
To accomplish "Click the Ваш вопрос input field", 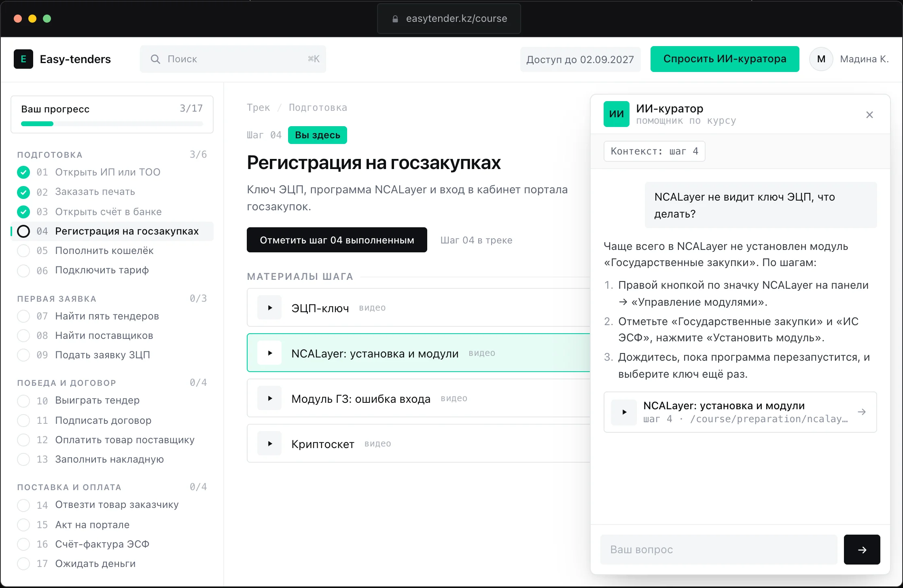I will [x=719, y=550].
